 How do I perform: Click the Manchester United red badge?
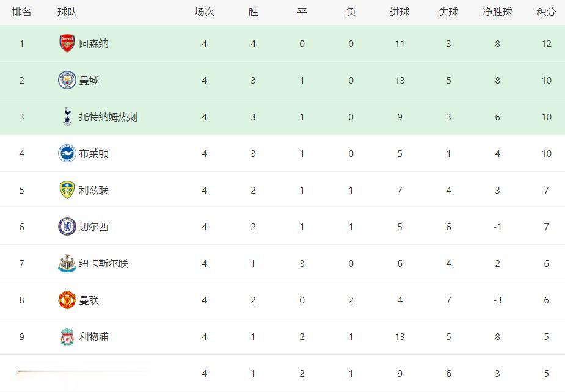[67, 300]
